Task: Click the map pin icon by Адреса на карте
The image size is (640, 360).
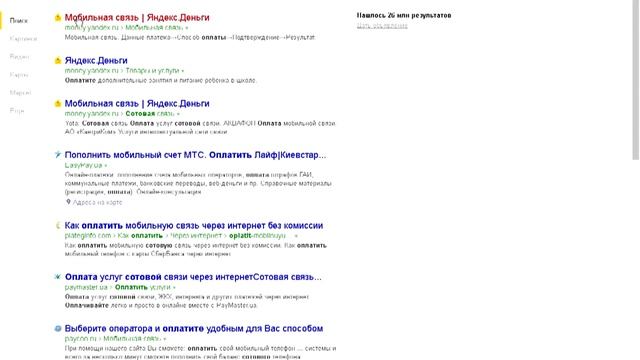Action: pos(68,202)
